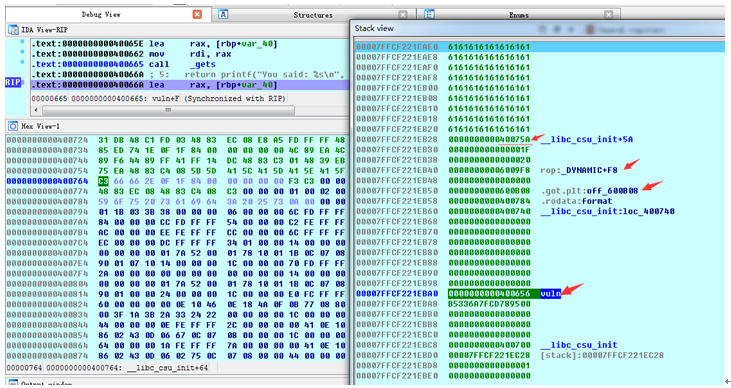Select stack value 0000000000600B08

point(489,191)
